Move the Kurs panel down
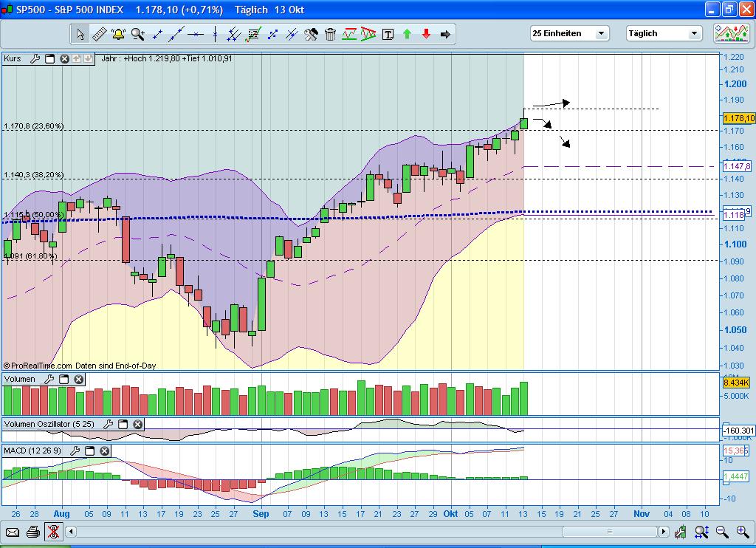756x548 pixels. pyautogui.click(x=89, y=59)
